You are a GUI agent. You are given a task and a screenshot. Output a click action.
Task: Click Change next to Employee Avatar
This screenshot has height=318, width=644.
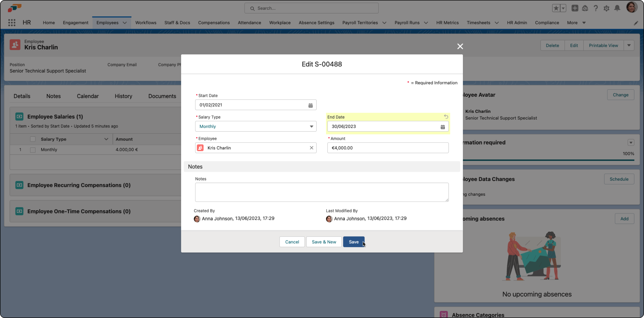[x=620, y=95]
